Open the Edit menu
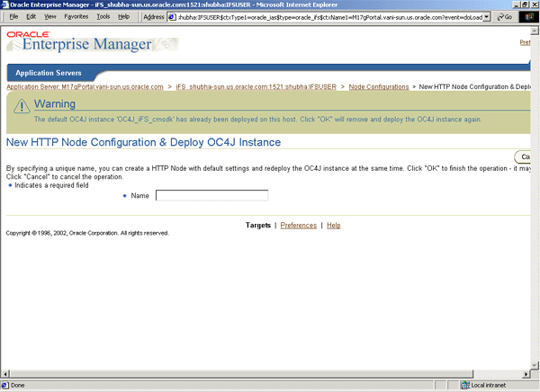The image size is (540, 392). pyautogui.click(x=31, y=16)
